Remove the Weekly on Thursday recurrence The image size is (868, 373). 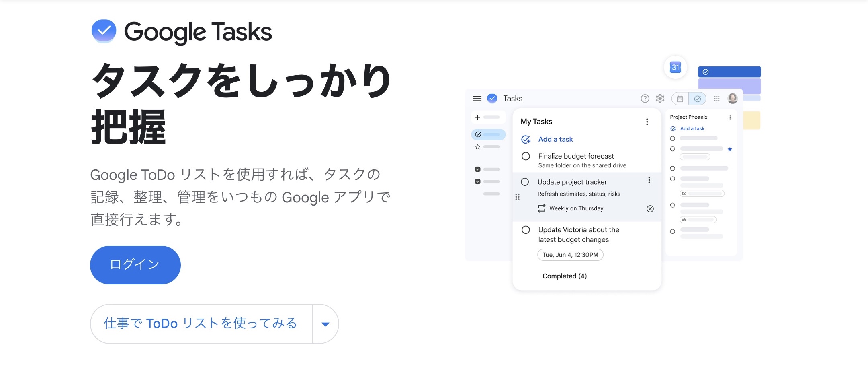click(650, 209)
